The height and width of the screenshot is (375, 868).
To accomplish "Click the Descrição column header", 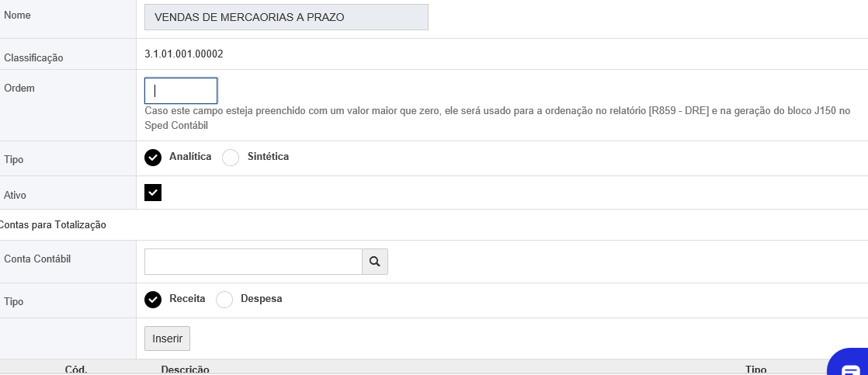I will (x=185, y=369).
